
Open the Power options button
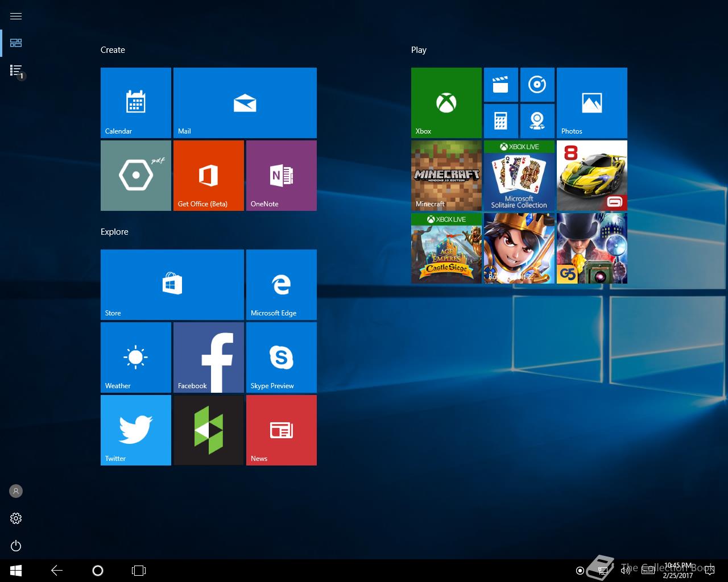(16, 546)
